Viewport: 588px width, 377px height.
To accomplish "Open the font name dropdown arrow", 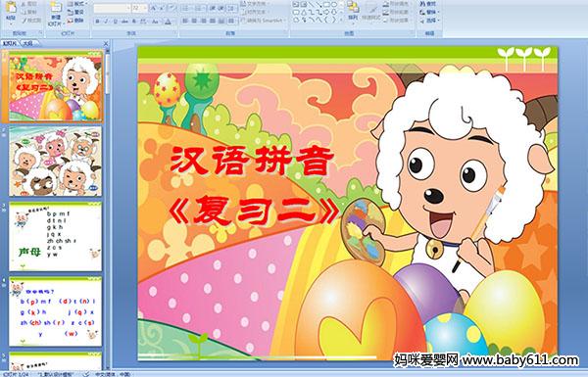I will click(x=128, y=8).
